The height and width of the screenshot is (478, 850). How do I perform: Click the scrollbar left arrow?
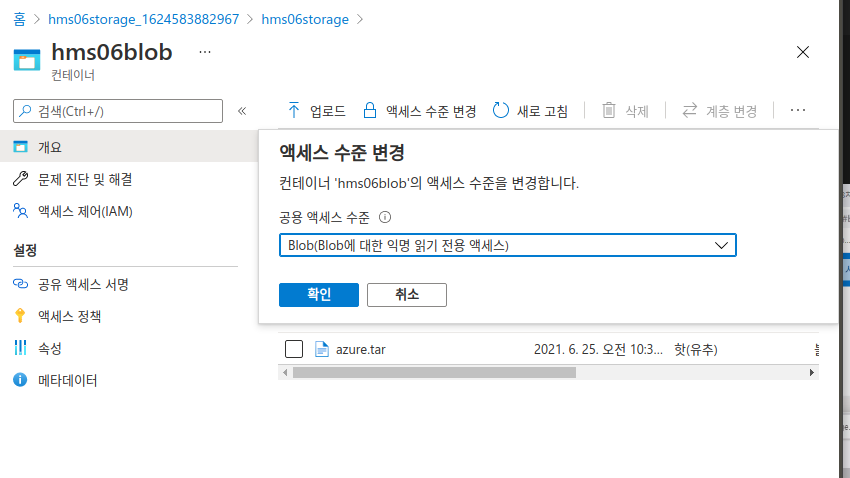tap(285, 372)
